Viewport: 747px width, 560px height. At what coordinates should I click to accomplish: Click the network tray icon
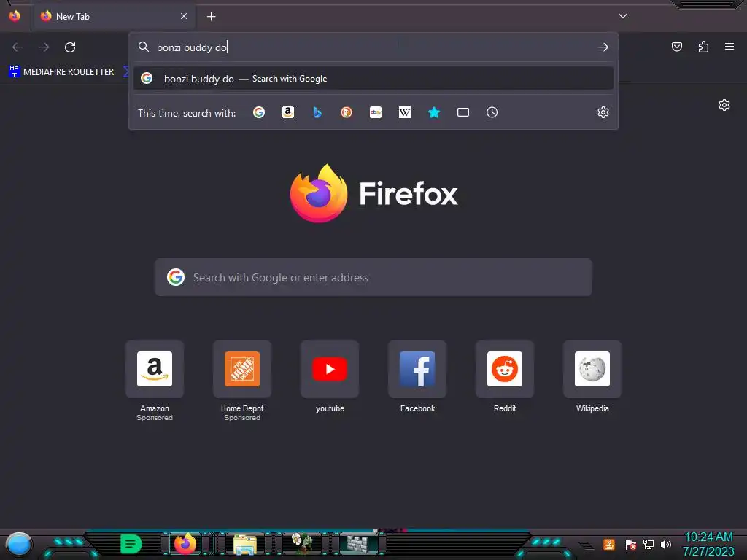click(x=649, y=544)
